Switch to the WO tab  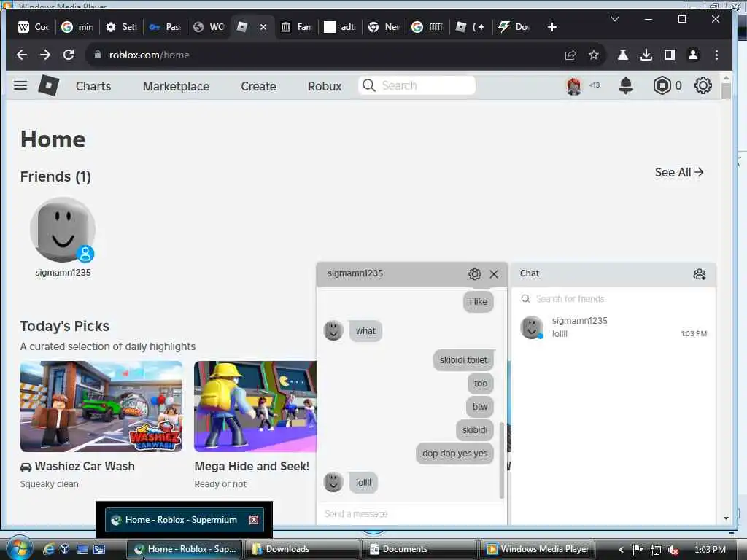[x=209, y=27]
